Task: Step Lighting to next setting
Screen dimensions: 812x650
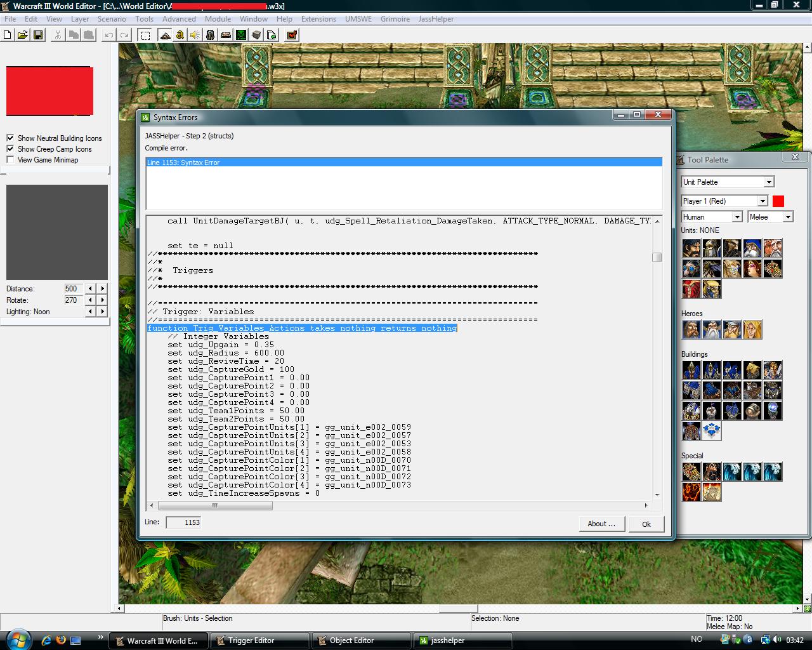Action: click(x=101, y=311)
